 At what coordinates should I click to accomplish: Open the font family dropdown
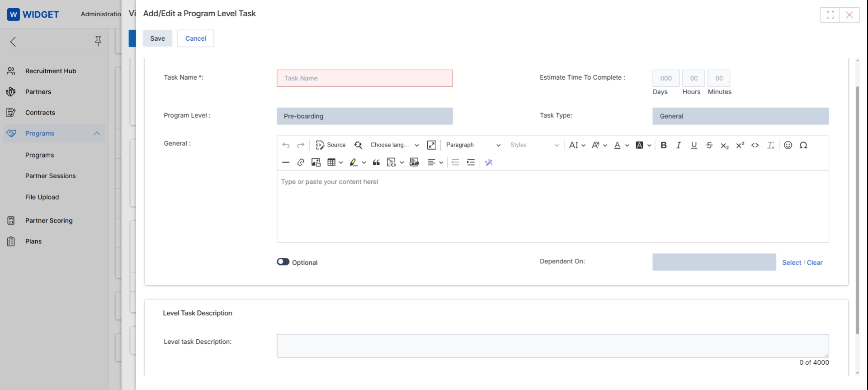[599, 145]
